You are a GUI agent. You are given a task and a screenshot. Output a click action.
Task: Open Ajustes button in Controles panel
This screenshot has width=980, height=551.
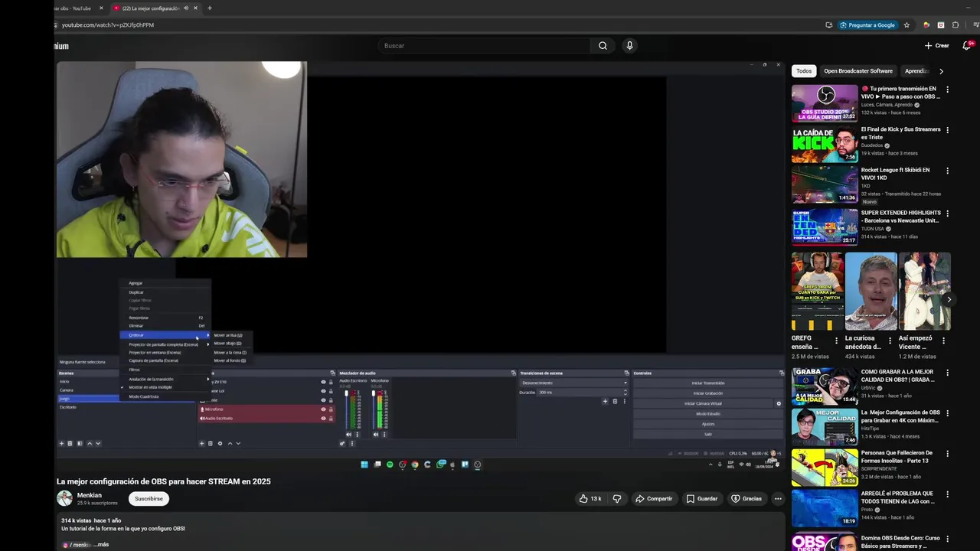708,424
